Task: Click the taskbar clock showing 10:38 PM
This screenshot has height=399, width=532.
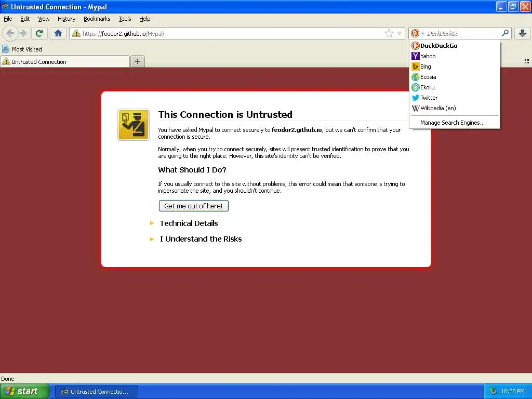Action: click(x=513, y=392)
